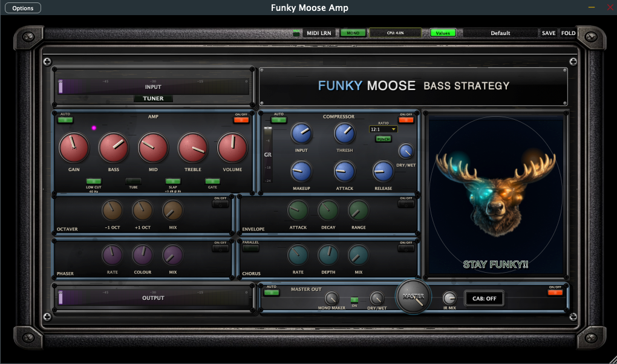Open the TUNER panel
The height and width of the screenshot is (364, 617).
(153, 98)
